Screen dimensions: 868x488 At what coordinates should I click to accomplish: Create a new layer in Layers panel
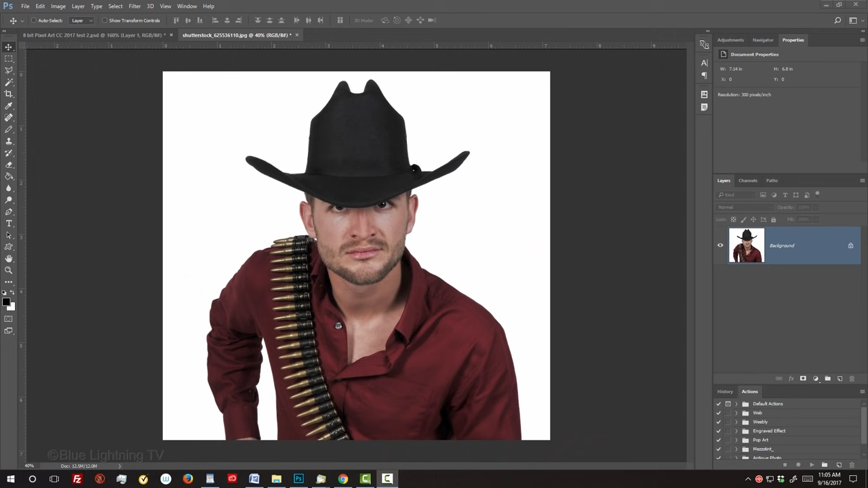tap(840, 378)
